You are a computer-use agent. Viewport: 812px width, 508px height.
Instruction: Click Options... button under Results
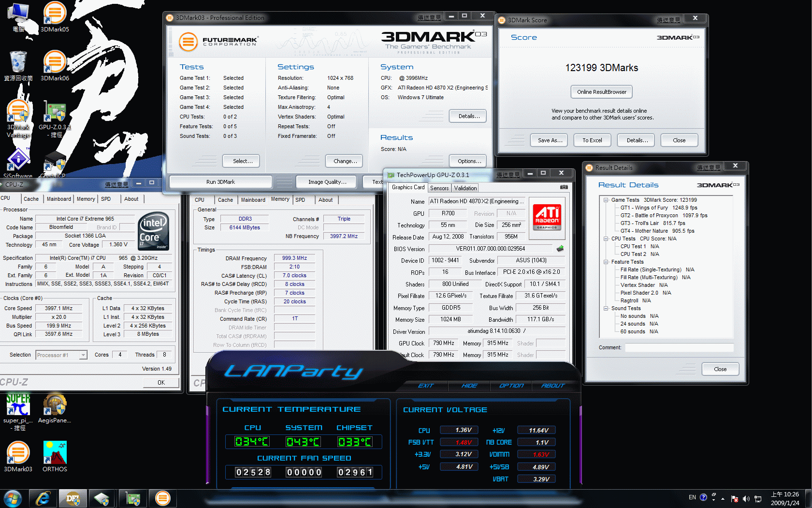[x=468, y=161]
